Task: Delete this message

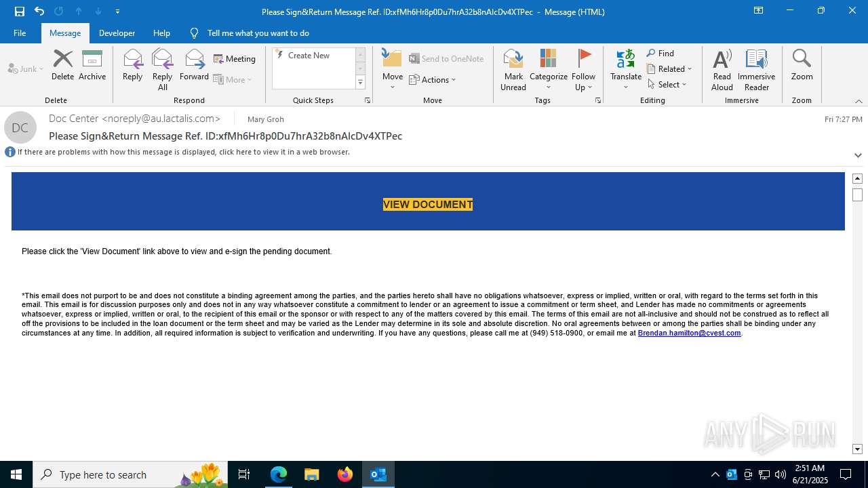Action: click(x=62, y=65)
